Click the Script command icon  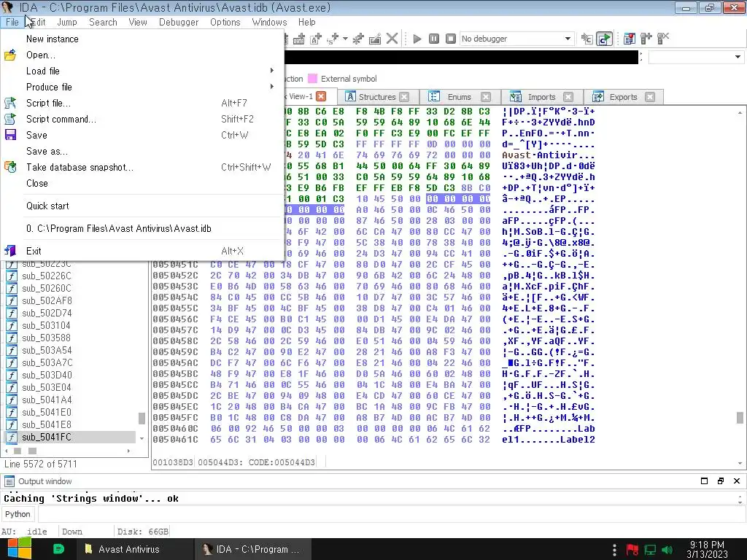point(10,119)
